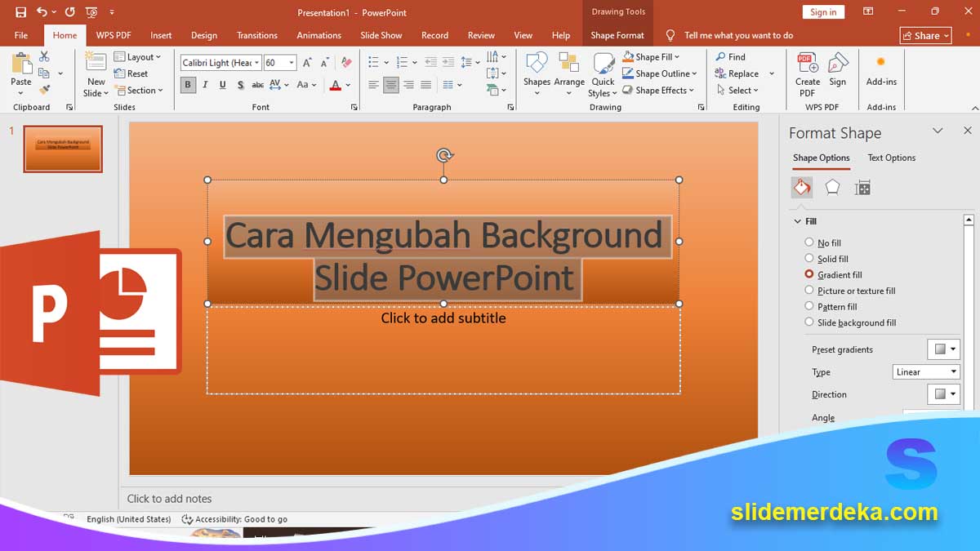Open the Shape Effects dropdown
Image resolution: width=980 pixels, height=551 pixels.
click(x=658, y=91)
